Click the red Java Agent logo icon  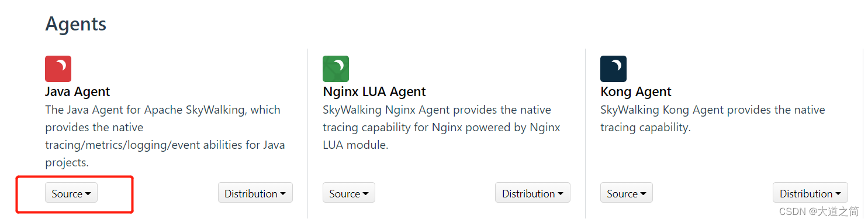(x=58, y=69)
